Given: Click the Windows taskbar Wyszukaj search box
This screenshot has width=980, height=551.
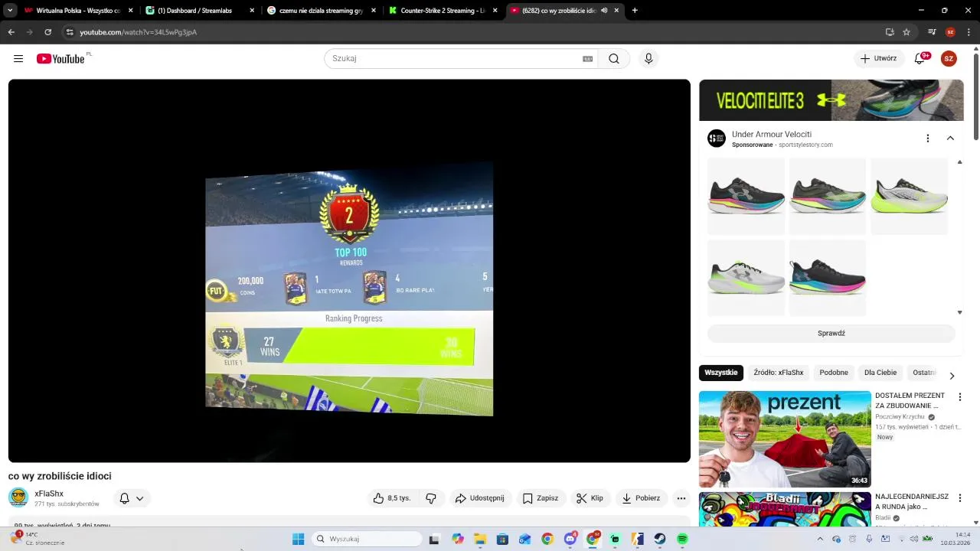Looking at the screenshot, I should (367, 539).
